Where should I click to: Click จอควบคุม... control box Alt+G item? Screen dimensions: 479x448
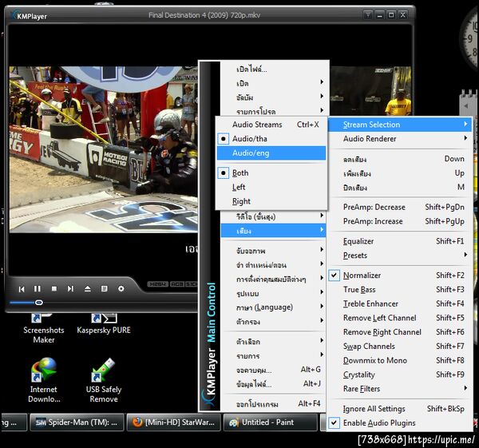tap(273, 370)
